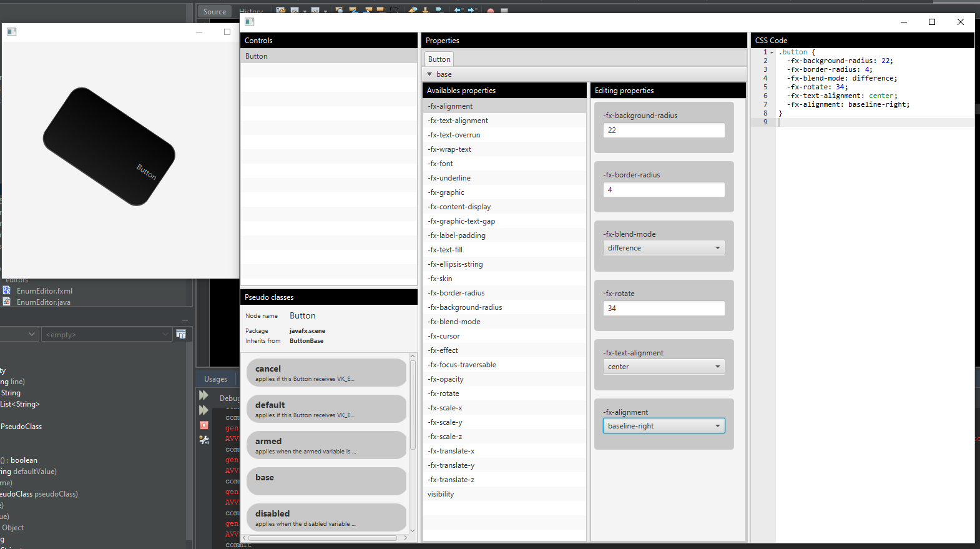Click the second double-arrow icon under Usages
The image size is (980, 549).
point(203,410)
